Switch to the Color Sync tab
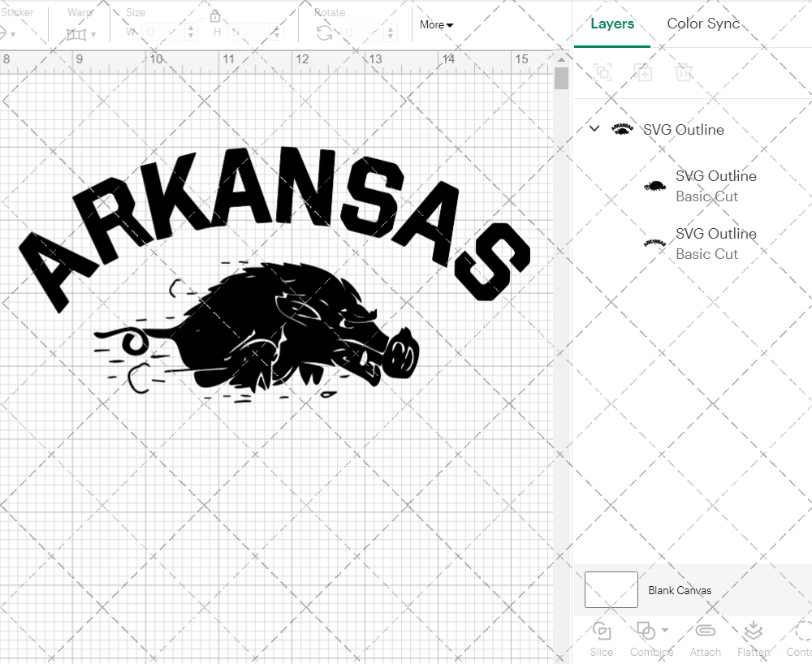 pyautogui.click(x=703, y=24)
